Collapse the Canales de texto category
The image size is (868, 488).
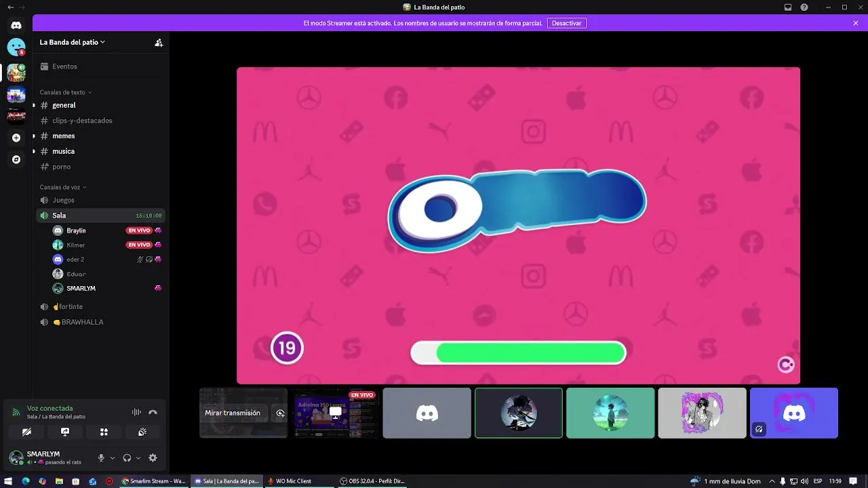tap(66, 92)
